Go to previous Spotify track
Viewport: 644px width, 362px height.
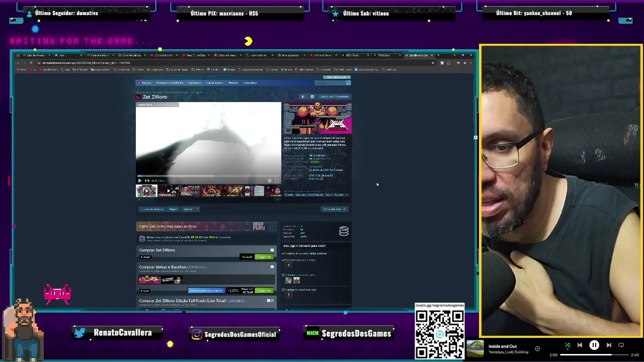pyautogui.click(x=580, y=345)
